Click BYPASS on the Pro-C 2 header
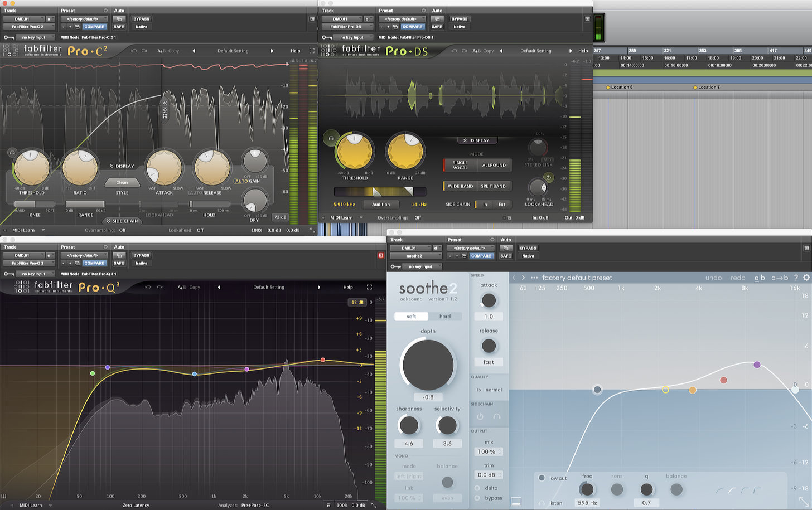Viewport: 812px width, 510px height. [x=142, y=19]
